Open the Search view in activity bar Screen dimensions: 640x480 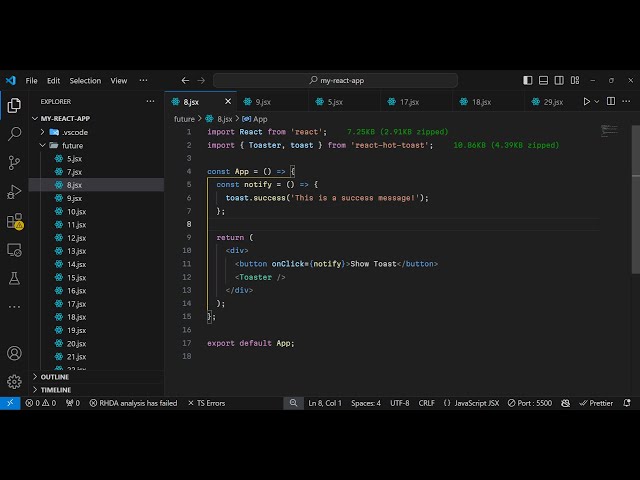tap(14, 133)
